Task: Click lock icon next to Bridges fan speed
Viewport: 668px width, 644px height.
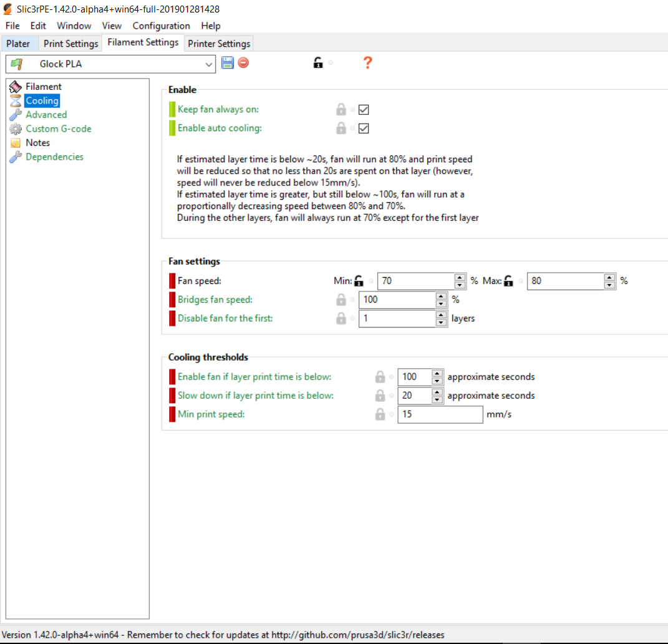Action: [341, 300]
